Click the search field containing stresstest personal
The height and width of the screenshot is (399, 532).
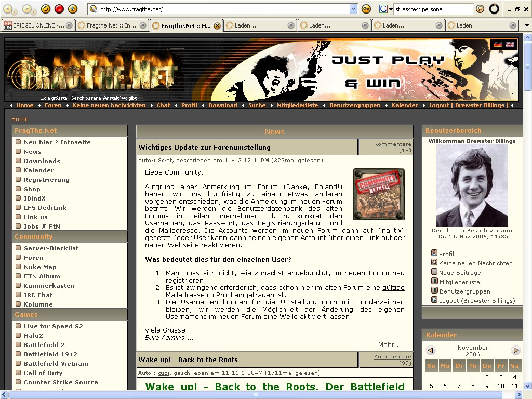point(433,9)
